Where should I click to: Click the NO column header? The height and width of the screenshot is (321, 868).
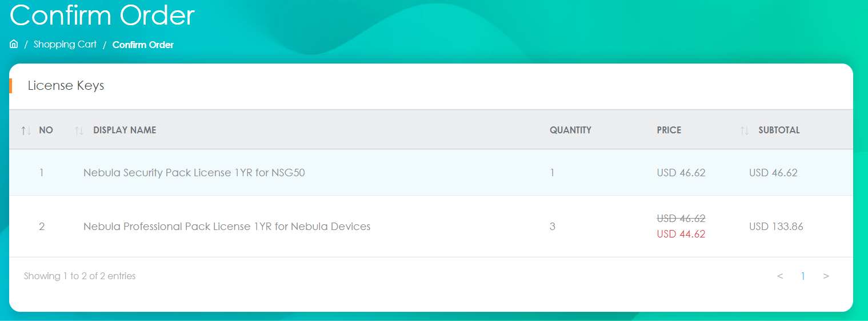pyautogui.click(x=46, y=130)
